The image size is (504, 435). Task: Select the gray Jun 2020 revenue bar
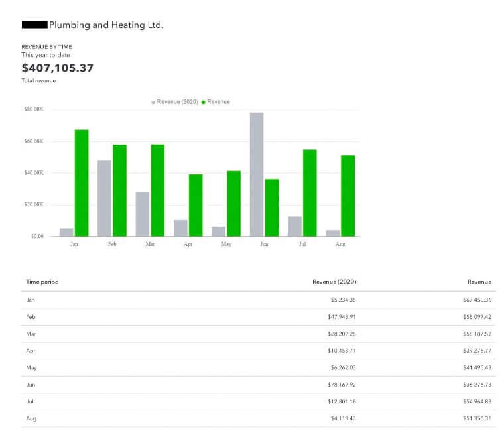point(257,174)
